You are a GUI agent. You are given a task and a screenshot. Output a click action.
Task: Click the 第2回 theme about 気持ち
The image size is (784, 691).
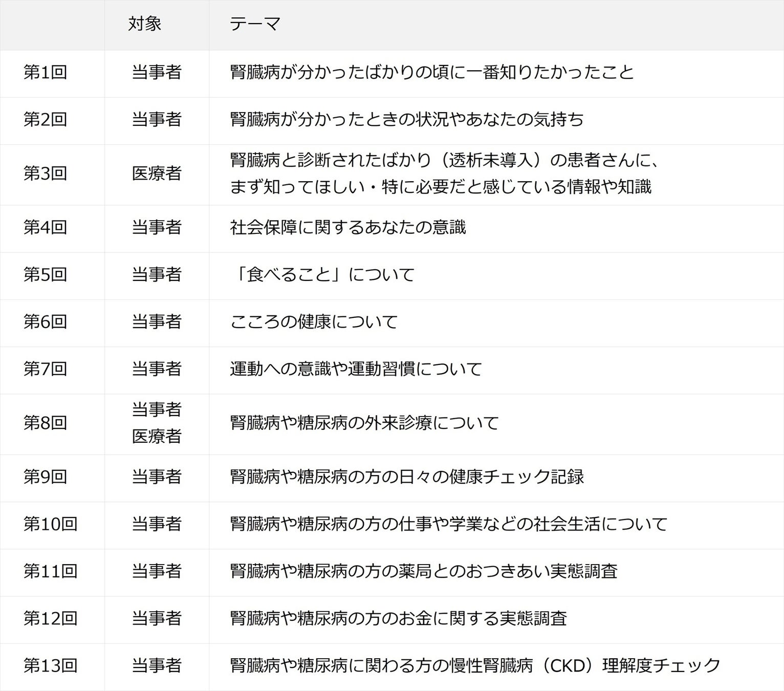click(x=407, y=120)
